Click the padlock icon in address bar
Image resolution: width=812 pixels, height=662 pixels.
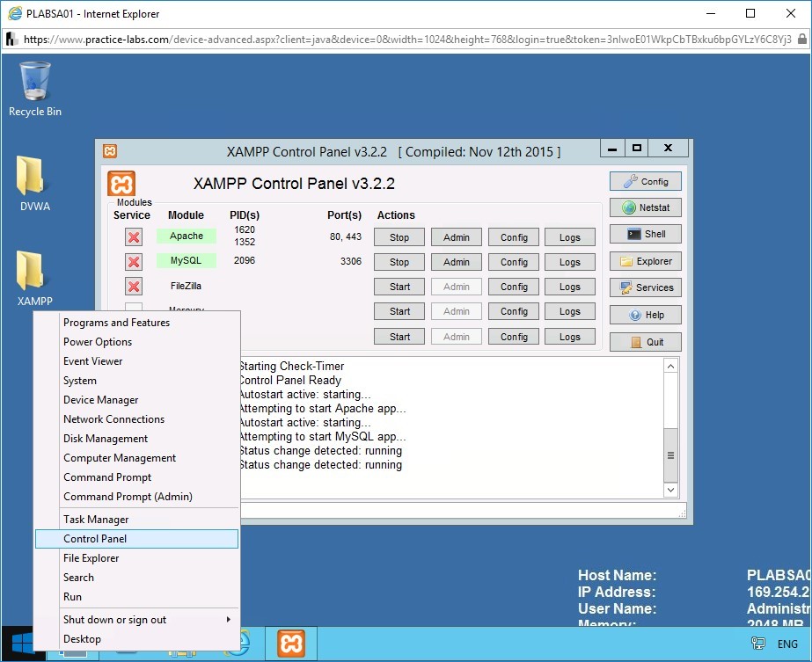[801, 39]
